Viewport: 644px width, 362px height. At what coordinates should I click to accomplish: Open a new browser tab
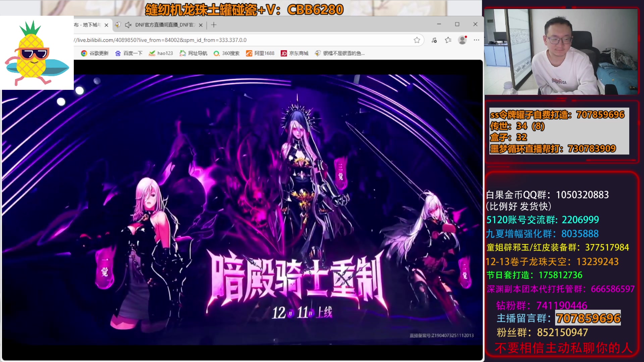pos(214,24)
